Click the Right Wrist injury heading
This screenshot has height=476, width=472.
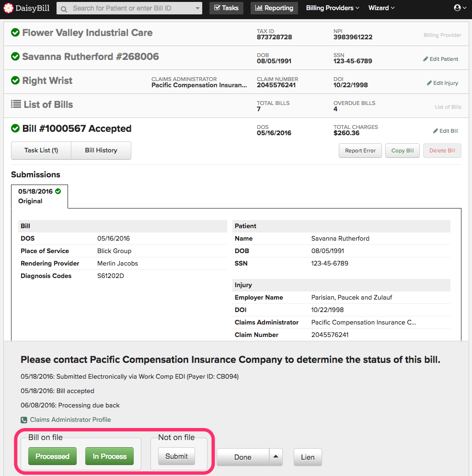click(x=47, y=81)
